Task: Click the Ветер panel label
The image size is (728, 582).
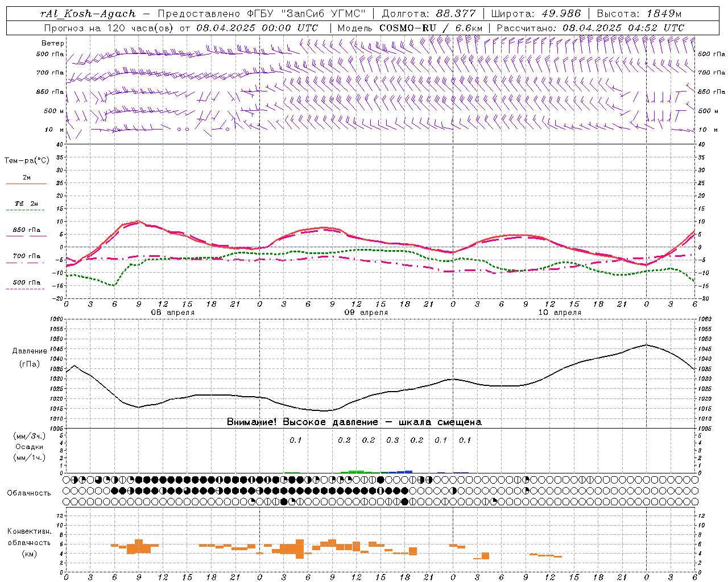Action: click(53, 43)
